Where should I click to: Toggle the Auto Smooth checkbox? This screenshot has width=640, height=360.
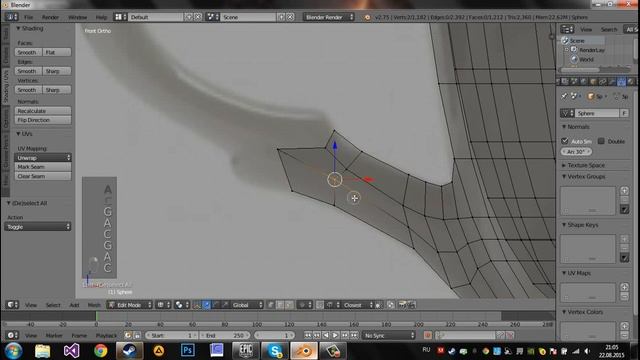tap(565, 141)
